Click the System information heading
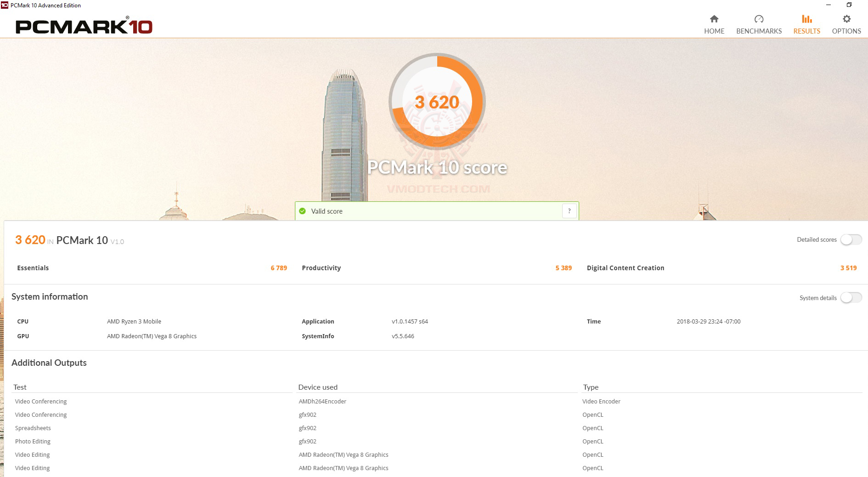Screen dimensions: 868x477 50,296
